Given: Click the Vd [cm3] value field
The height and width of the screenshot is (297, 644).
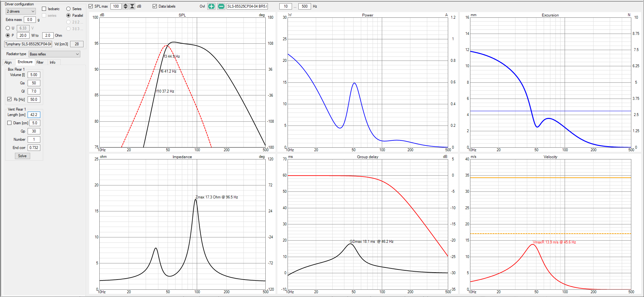Looking at the screenshot, I should point(77,44).
